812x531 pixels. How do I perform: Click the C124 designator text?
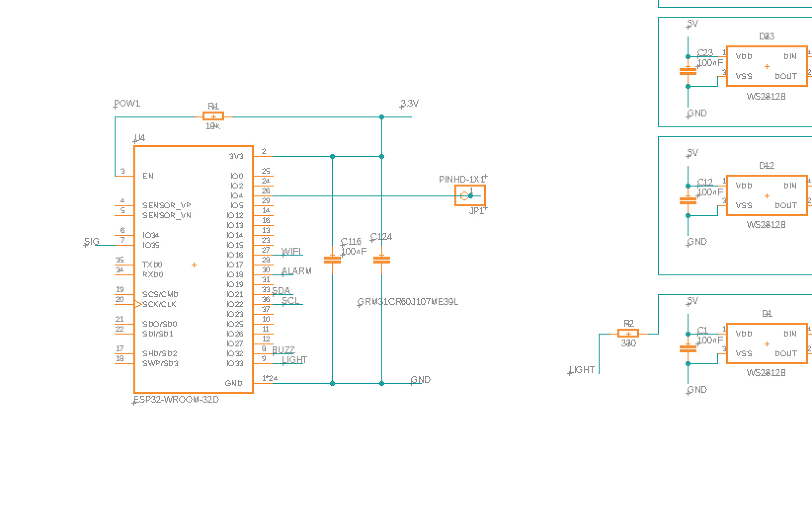click(x=381, y=237)
